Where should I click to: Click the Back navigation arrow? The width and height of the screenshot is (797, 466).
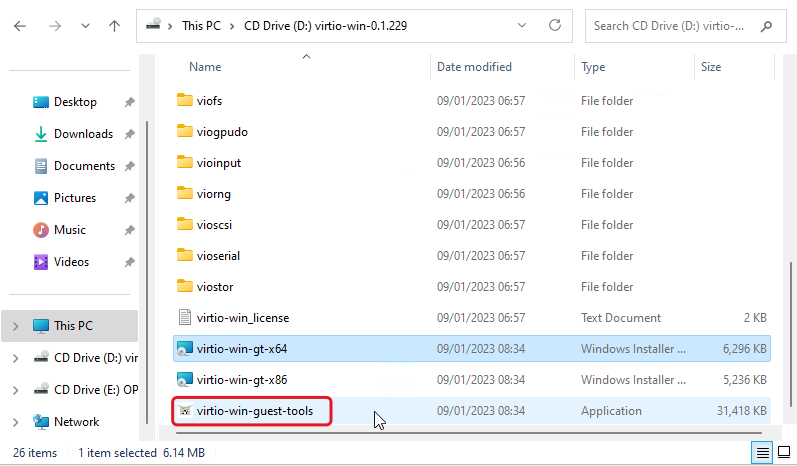[21, 26]
